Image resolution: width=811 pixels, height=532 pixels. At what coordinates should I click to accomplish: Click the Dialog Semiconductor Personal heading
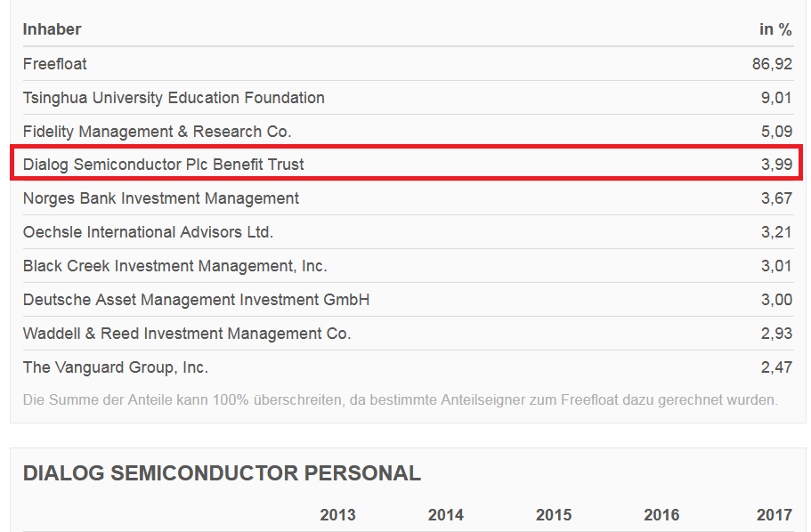pyautogui.click(x=222, y=473)
